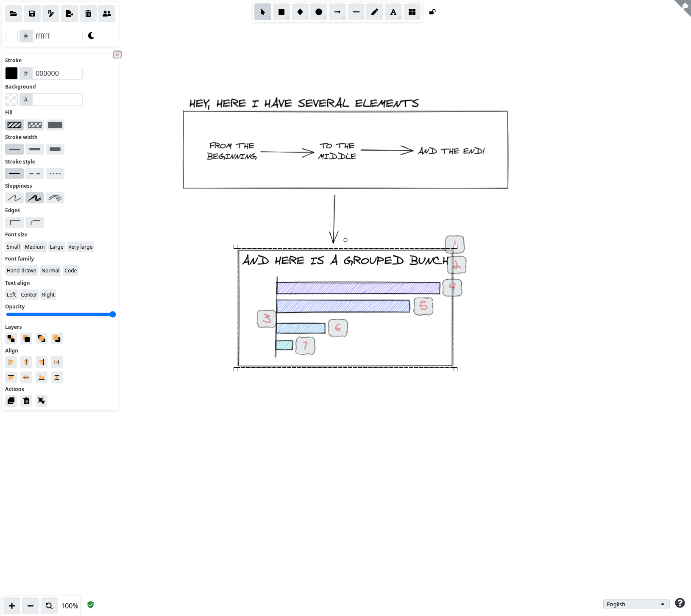
Task: Open the English language selector
Action: point(636,604)
